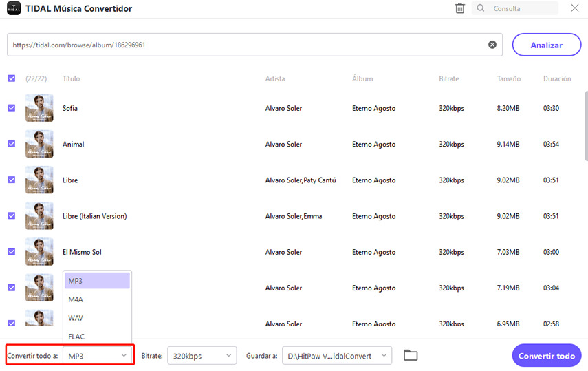Click the Bitrate column header

449,78
